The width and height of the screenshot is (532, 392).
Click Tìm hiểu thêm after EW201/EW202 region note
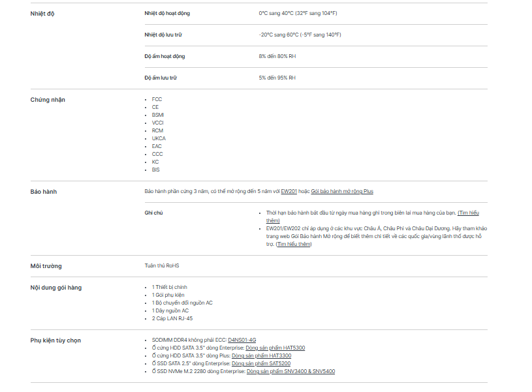[x=294, y=244]
